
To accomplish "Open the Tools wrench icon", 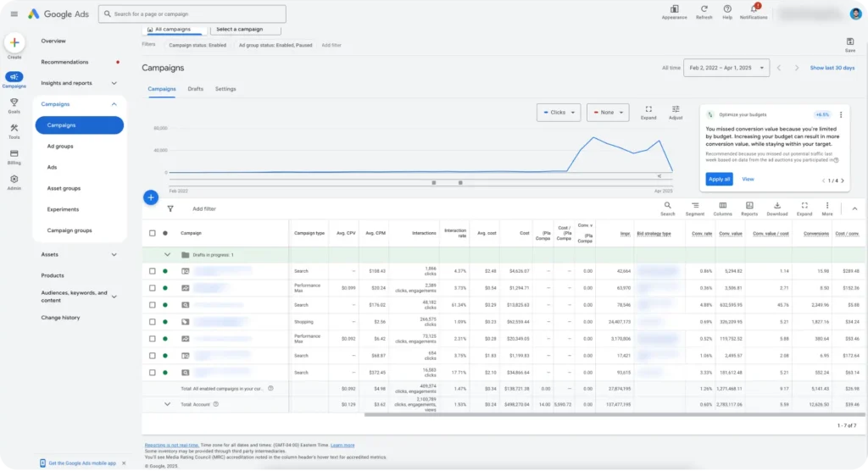I will point(14,128).
